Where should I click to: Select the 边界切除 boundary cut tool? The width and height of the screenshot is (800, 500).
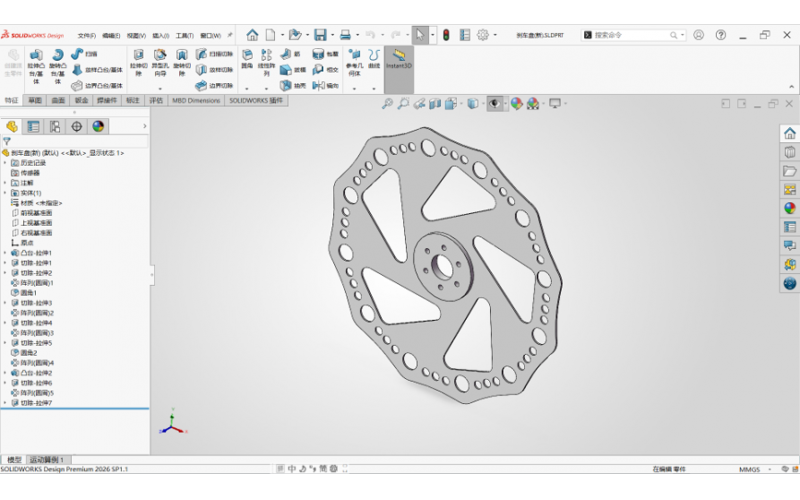pos(214,85)
